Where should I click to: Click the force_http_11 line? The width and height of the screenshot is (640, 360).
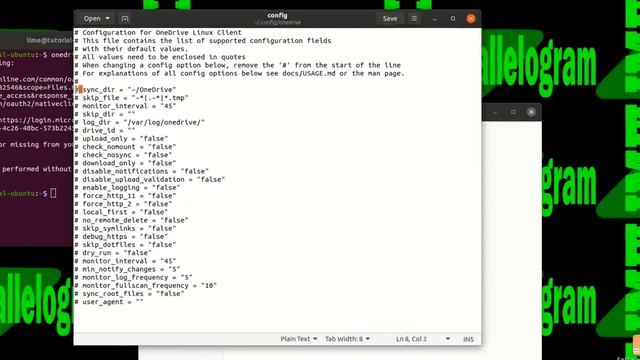pos(126,196)
